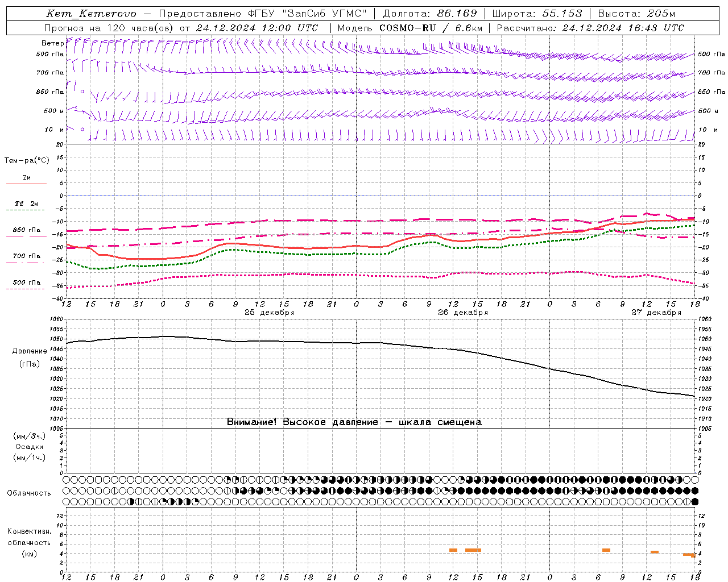728x582 pixels.
Task: Click the Ветер panel label
Action: click(x=52, y=43)
